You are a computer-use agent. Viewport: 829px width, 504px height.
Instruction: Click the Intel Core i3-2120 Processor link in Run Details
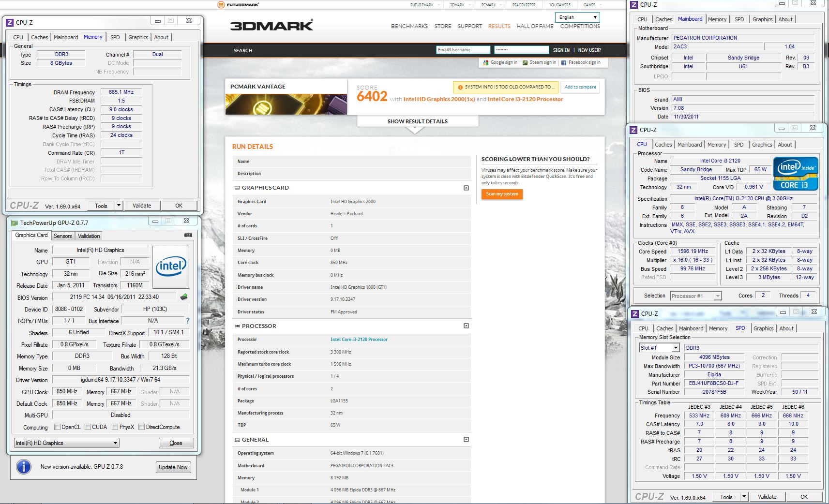pos(359,340)
